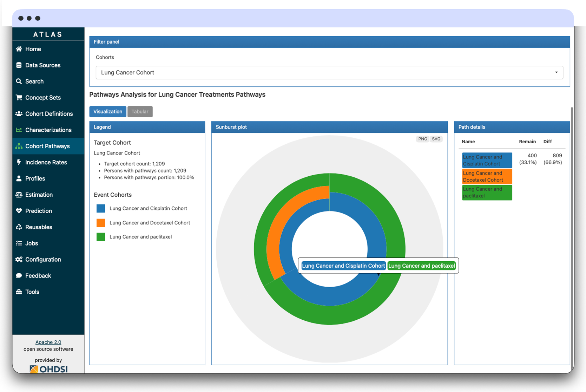
Task: Switch to the Tabular tab
Action: coord(140,111)
